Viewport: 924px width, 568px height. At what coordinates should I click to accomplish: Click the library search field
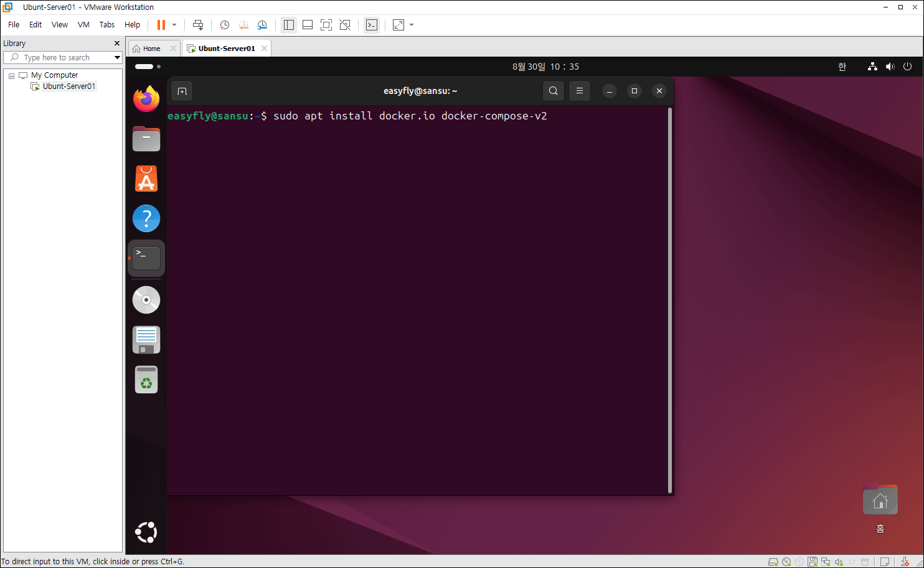click(x=63, y=57)
